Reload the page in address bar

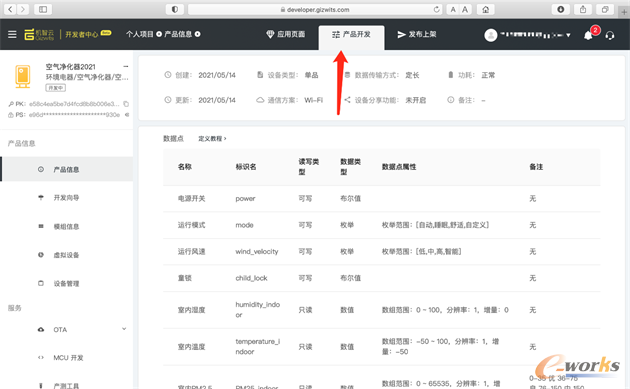436,9
